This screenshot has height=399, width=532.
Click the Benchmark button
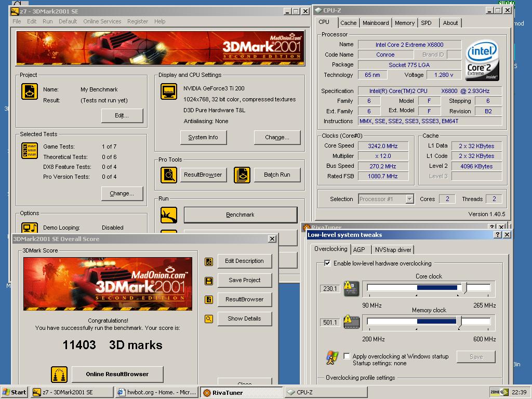(241, 215)
